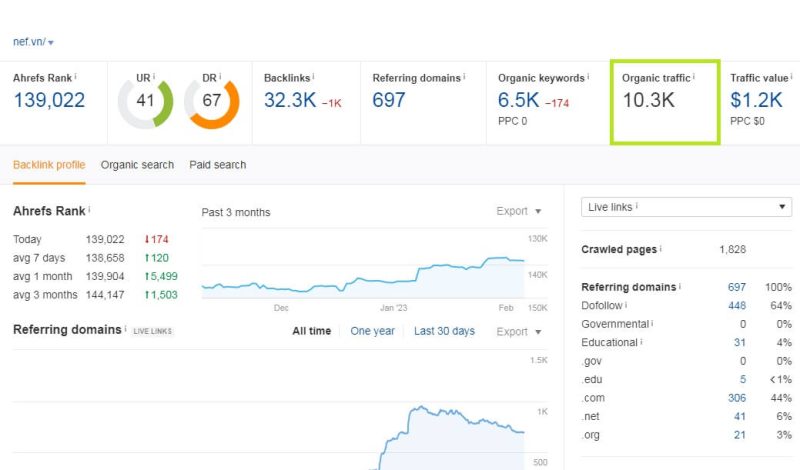Expand the Export menu for Referring domains chart
This screenshot has height=470, width=800.
click(519, 332)
